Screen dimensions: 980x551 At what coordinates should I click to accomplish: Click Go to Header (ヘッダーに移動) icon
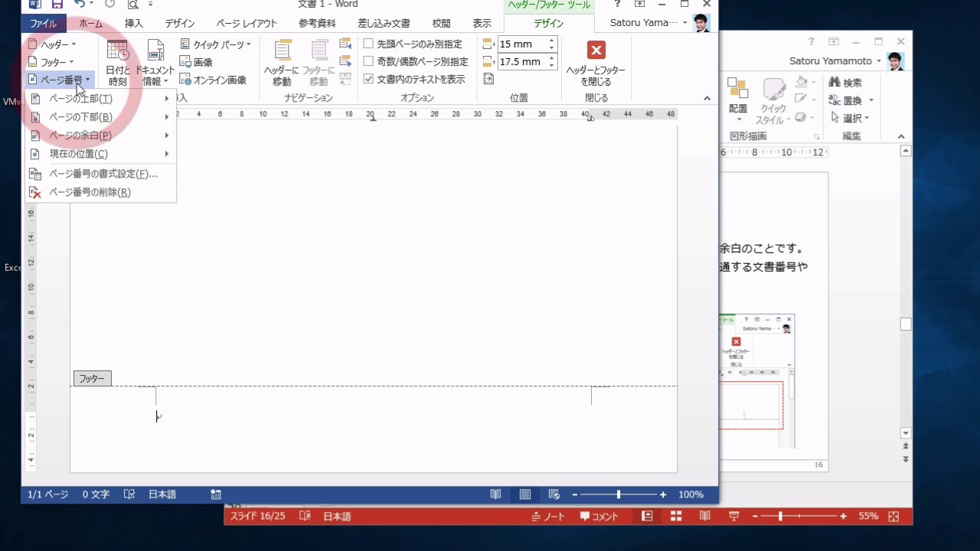point(282,52)
